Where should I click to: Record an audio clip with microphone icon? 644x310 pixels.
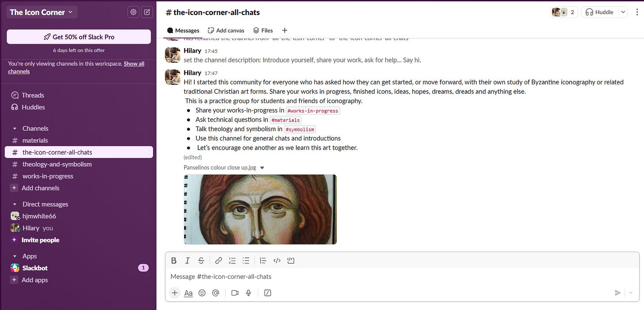[249, 293]
